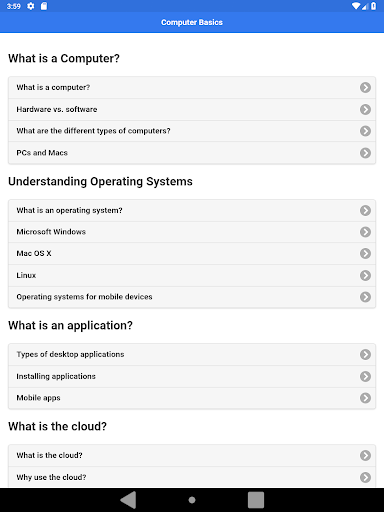Select 'Operating systems for mobile devices' item
The height and width of the screenshot is (512, 384).
click(x=192, y=297)
